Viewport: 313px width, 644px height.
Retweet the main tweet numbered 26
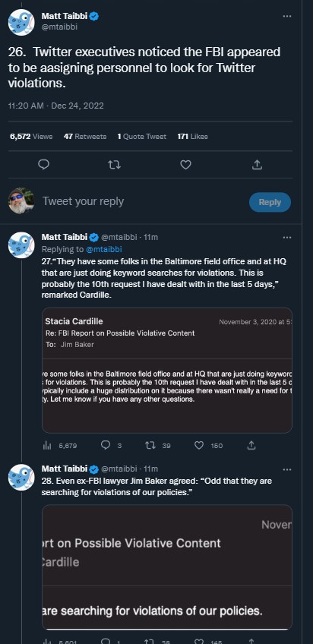[x=114, y=165]
